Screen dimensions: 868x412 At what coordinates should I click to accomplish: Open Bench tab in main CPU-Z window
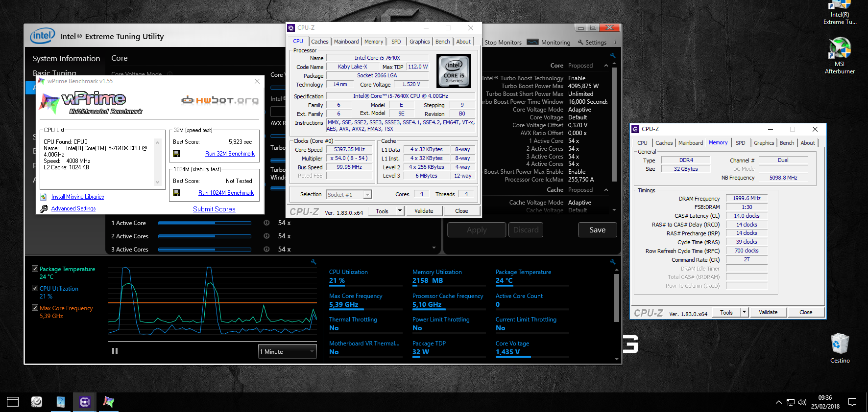pyautogui.click(x=443, y=42)
